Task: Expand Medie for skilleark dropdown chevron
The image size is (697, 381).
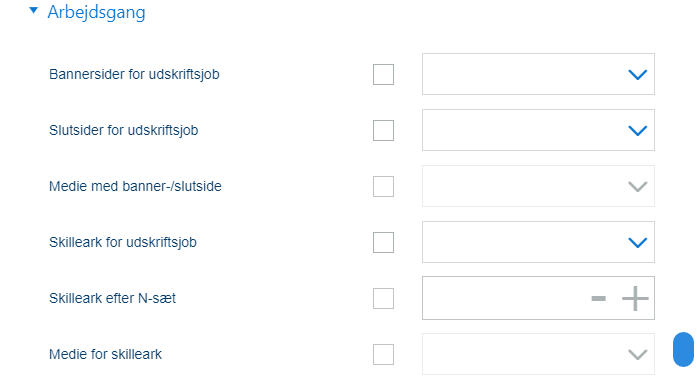Action: (x=637, y=355)
